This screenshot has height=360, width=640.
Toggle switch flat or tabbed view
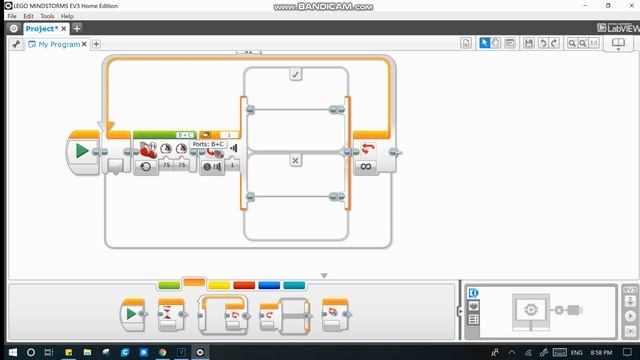pos(206,135)
